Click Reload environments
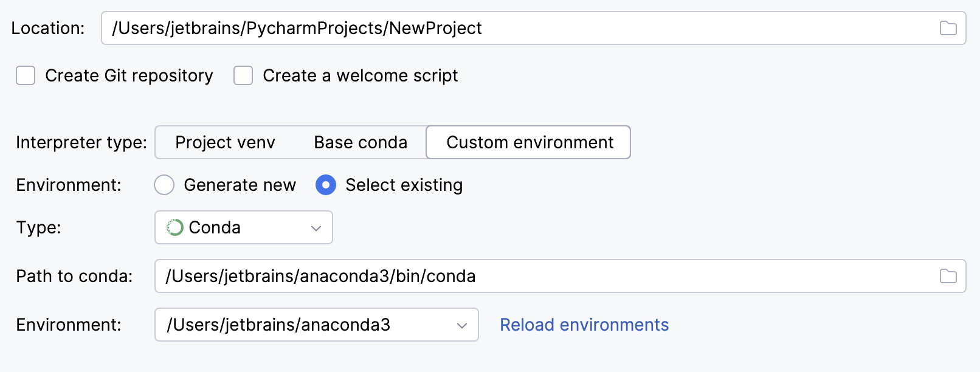This screenshot has width=980, height=372. (584, 325)
